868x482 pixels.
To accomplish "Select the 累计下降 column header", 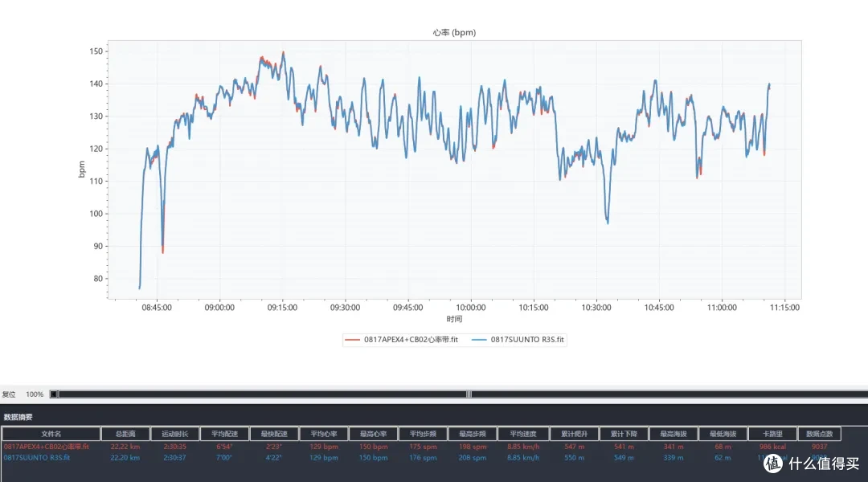I will [624, 434].
